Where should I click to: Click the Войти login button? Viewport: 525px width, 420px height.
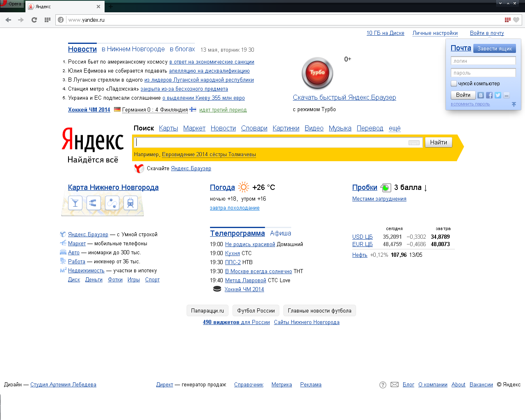tap(463, 95)
